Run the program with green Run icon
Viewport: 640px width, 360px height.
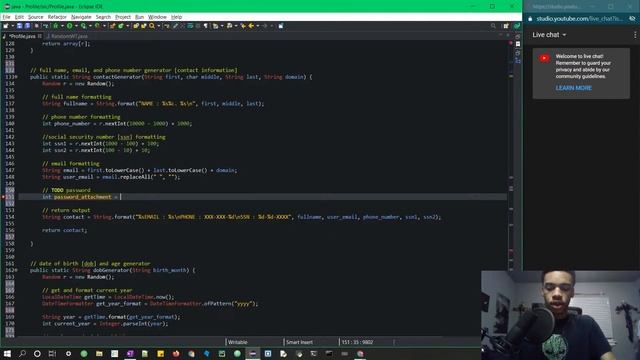pyautogui.click(x=69, y=26)
